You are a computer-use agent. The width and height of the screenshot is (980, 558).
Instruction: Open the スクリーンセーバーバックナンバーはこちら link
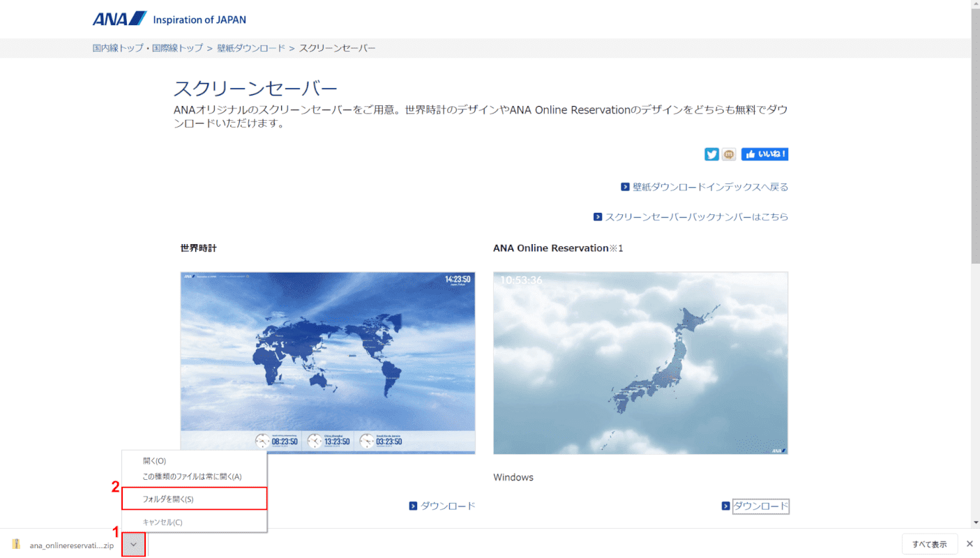696,217
